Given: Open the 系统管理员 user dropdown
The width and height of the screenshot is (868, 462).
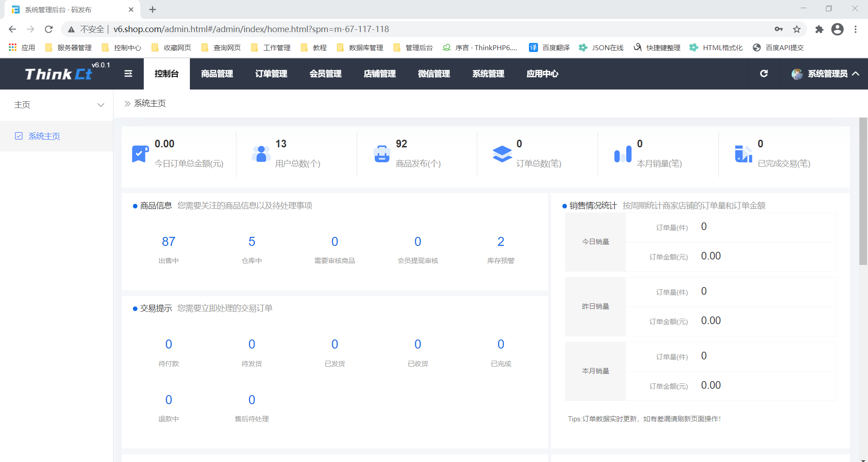Looking at the screenshot, I should 825,74.
